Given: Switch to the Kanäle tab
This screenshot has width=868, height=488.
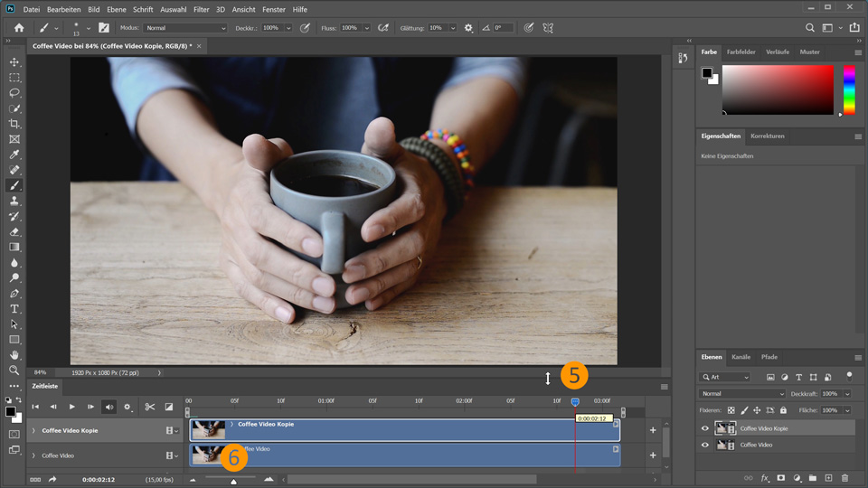Looking at the screenshot, I should (741, 357).
